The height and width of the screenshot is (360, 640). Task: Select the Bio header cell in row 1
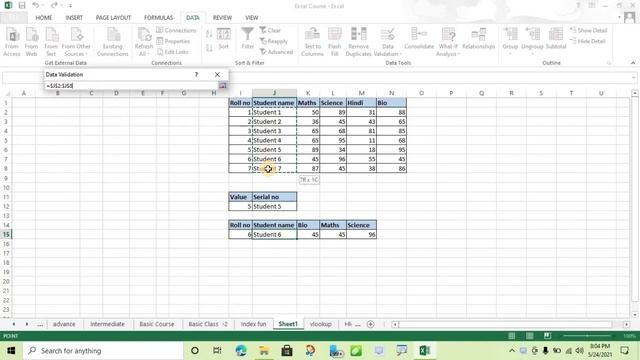coord(391,103)
